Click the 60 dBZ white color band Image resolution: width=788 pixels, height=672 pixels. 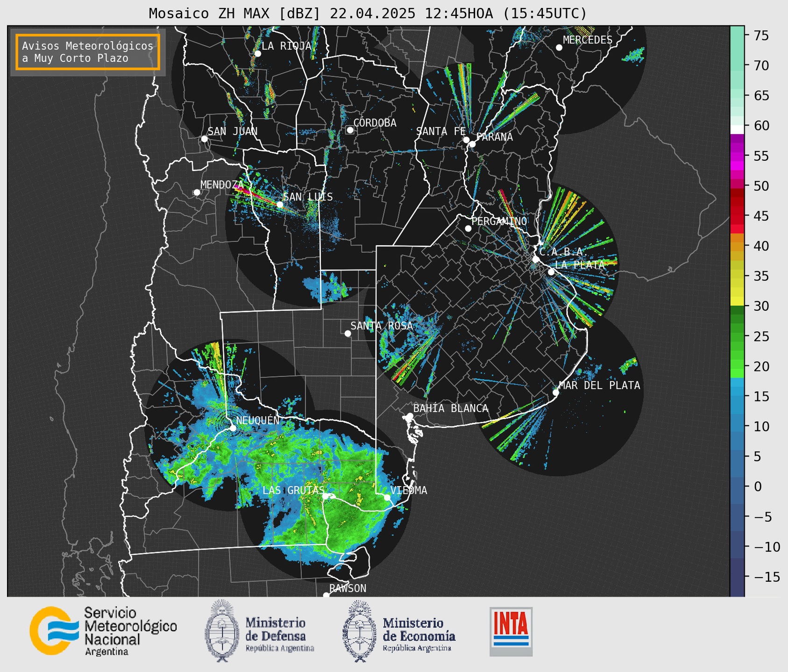point(737,129)
